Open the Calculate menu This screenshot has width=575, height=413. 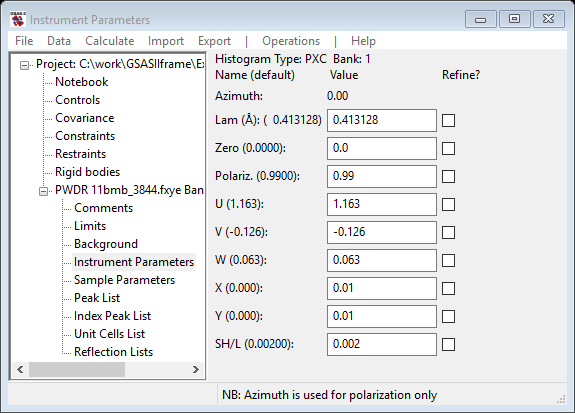110,41
